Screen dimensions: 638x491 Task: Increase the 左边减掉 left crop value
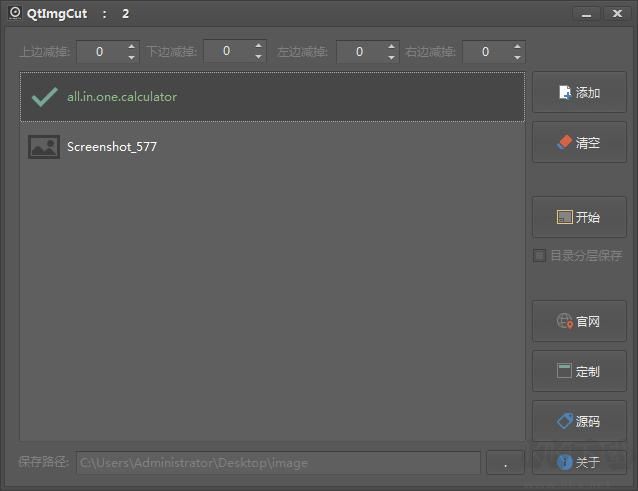[391, 46]
